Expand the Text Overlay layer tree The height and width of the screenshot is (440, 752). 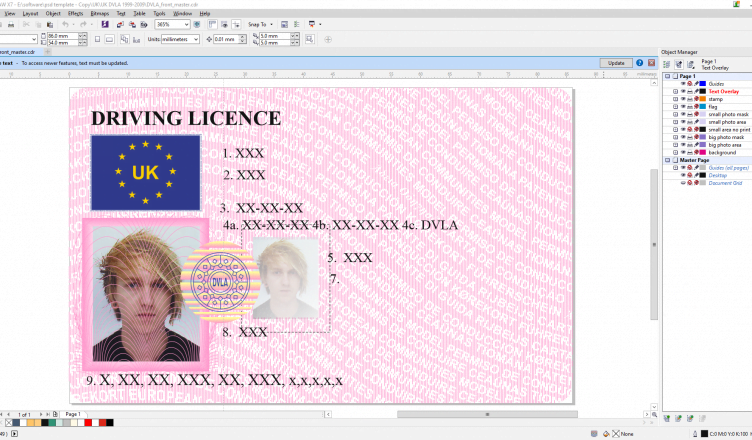676,91
